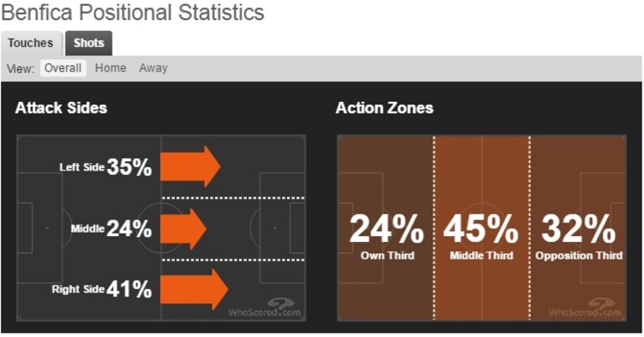Select the Opposition Third zone
Viewport: 644px width, 337px height.
(x=579, y=228)
